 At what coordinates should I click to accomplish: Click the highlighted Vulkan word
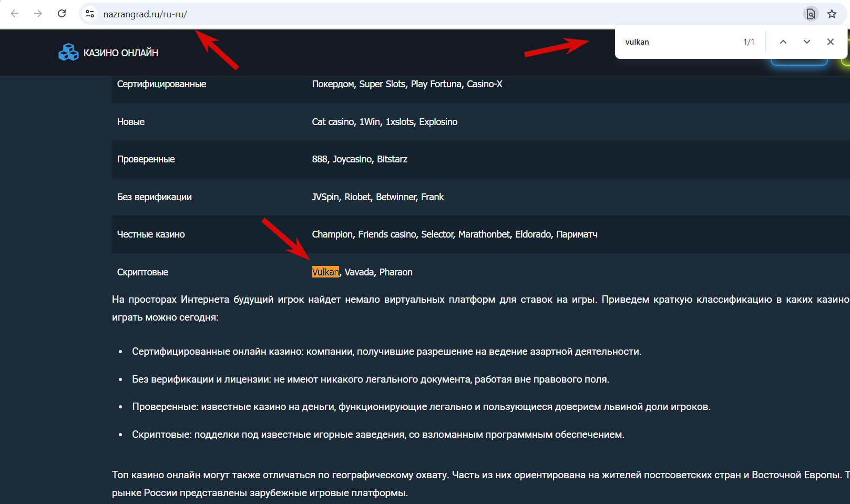pyautogui.click(x=325, y=272)
